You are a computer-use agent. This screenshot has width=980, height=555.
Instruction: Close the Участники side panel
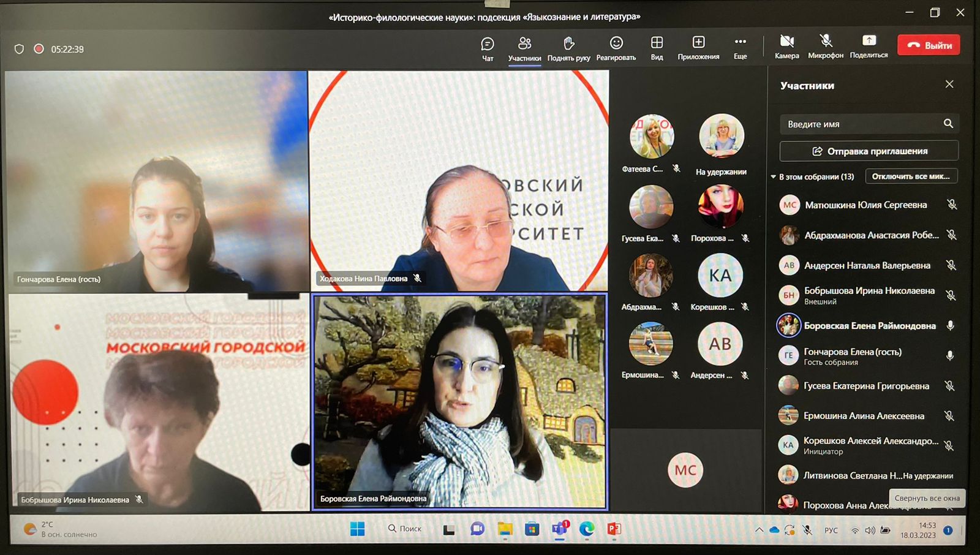(949, 85)
